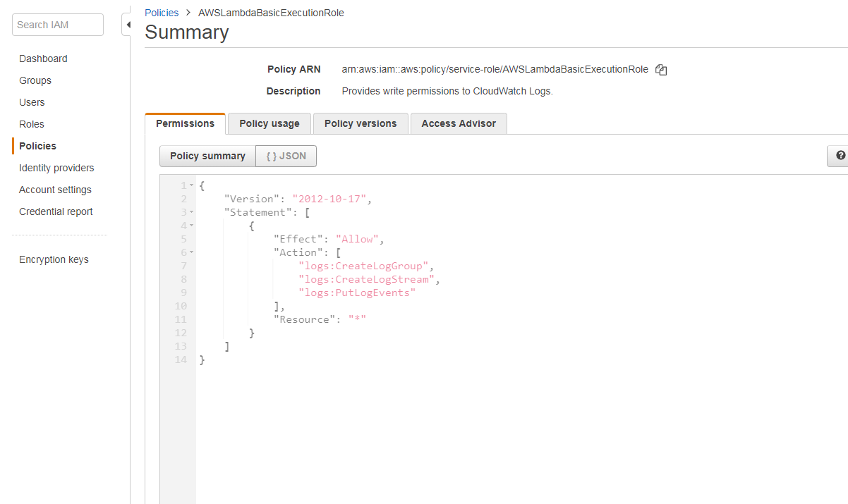This screenshot has height=504, width=848.
Task: Click the "logs:CreateLogGroup" action text
Action: 364,266
